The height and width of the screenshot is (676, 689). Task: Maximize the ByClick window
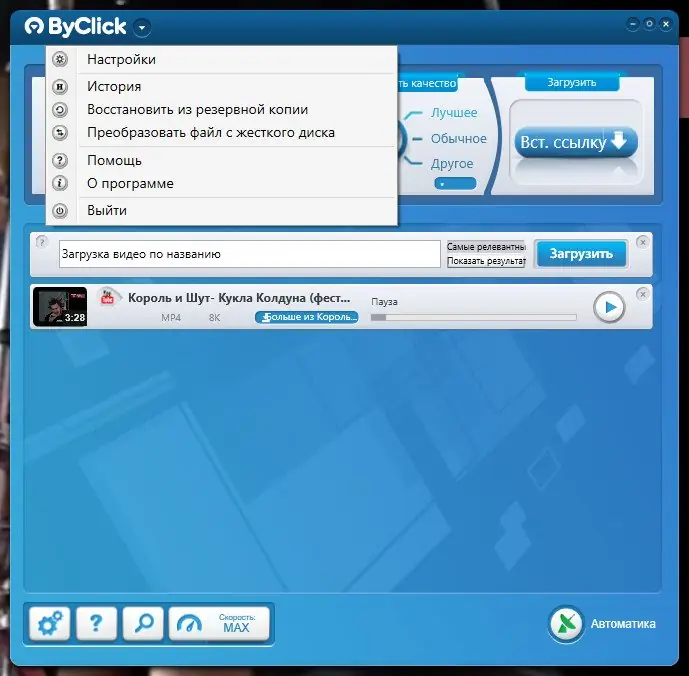649,24
